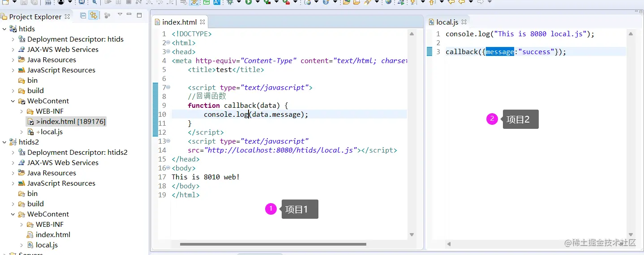Switch to the index.html editor tab

tap(179, 22)
